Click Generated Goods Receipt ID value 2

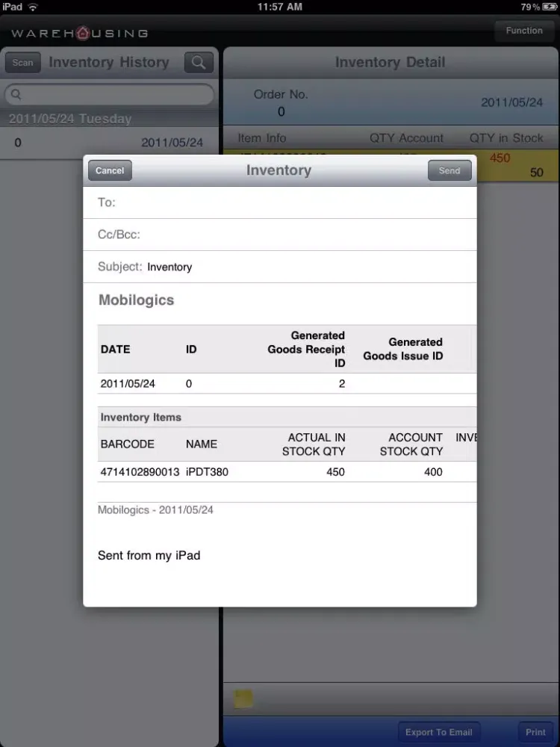(x=342, y=383)
